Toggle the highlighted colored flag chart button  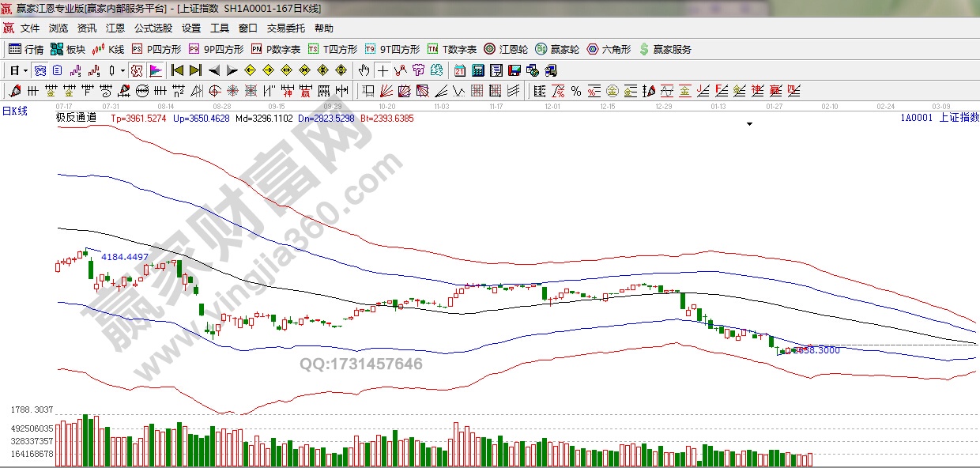(x=155, y=70)
